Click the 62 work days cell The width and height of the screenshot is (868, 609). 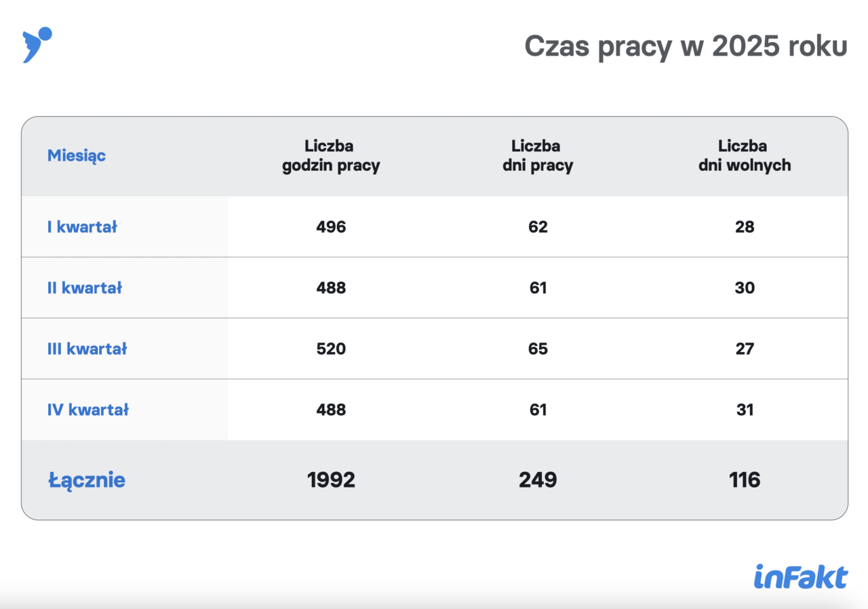[x=538, y=227]
